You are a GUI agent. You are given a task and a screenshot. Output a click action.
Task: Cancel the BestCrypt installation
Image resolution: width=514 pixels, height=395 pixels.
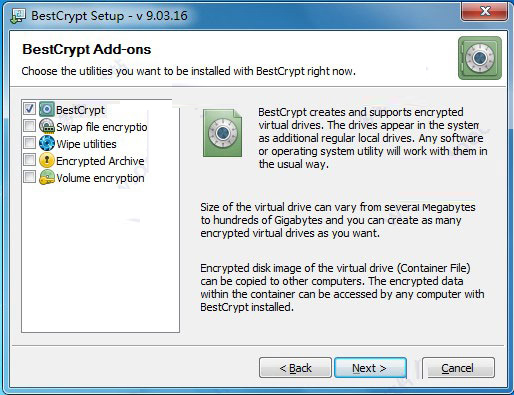point(458,368)
